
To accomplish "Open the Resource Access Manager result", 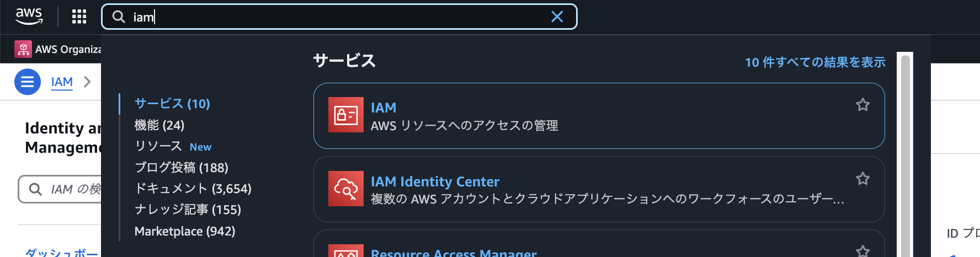I will click(x=454, y=253).
